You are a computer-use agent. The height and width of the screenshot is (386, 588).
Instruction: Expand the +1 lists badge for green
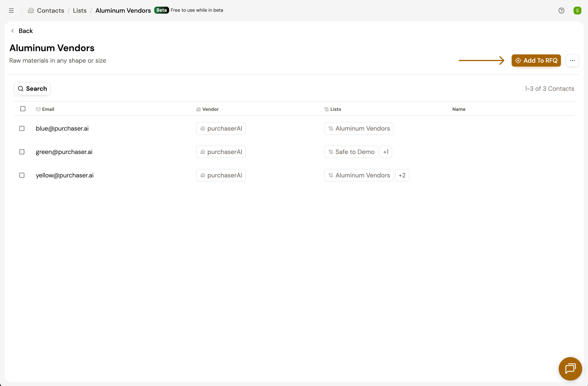point(385,152)
